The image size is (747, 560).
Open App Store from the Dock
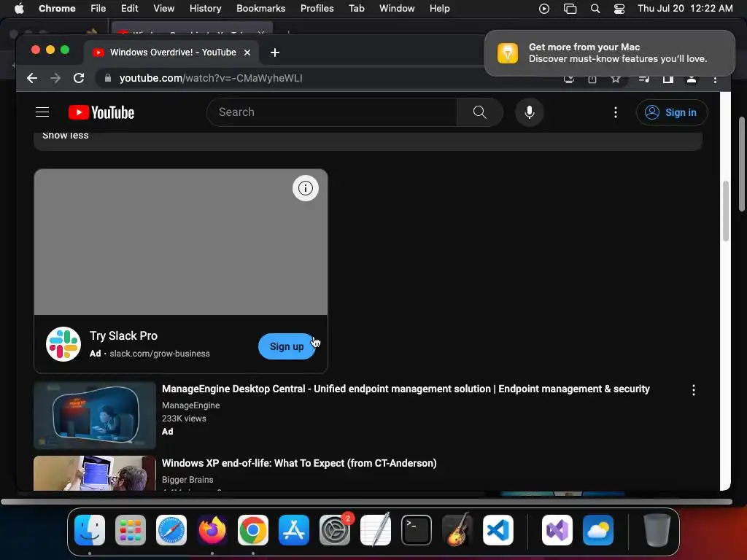294,530
